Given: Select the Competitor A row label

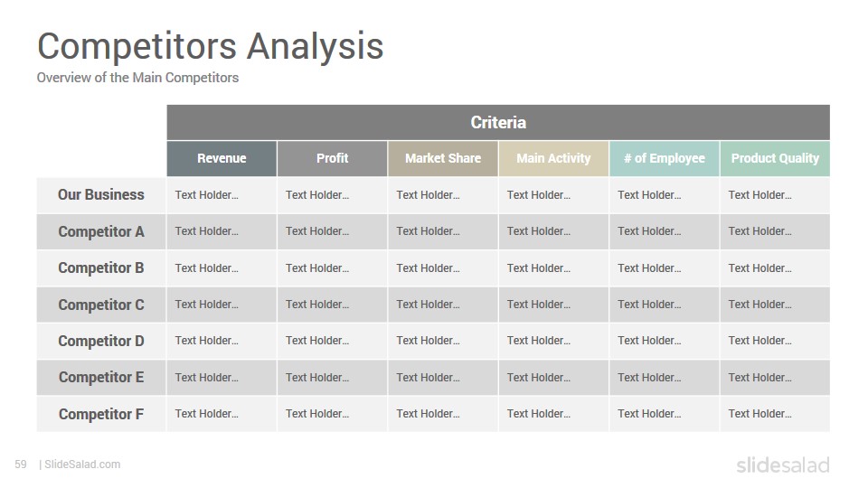Looking at the screenshot, I should click(100, 231).
